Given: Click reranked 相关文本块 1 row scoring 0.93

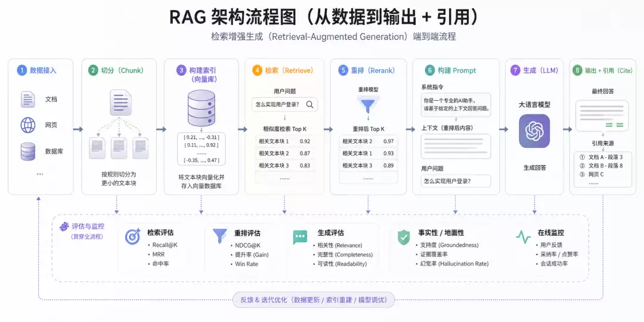Looking at the screenshot, I should [369, 153].
